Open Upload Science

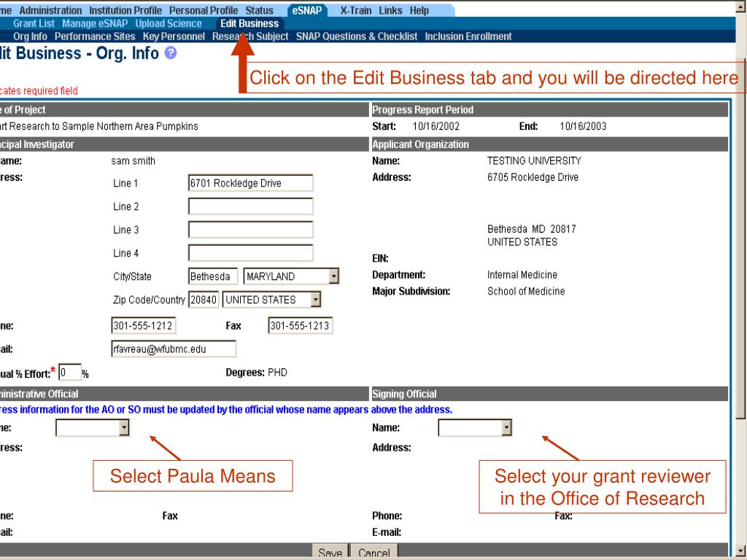pyautogui.click(x=169, y=23)
